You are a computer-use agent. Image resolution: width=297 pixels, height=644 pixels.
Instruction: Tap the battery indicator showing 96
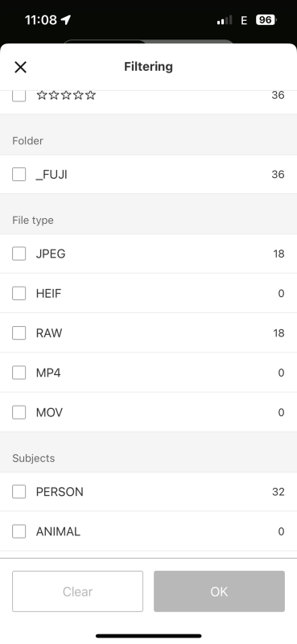click(266, 19)
